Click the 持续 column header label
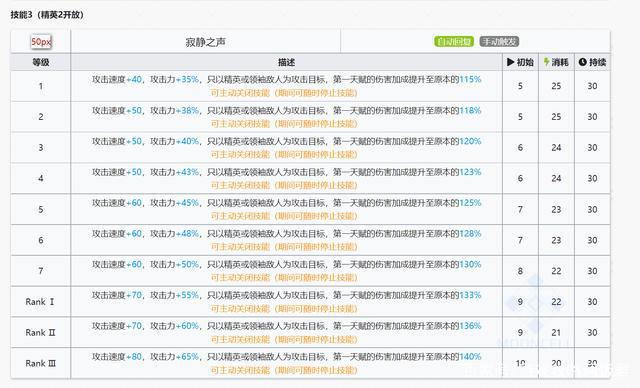This screenshot has height=388, width=640. click(597, 62)
